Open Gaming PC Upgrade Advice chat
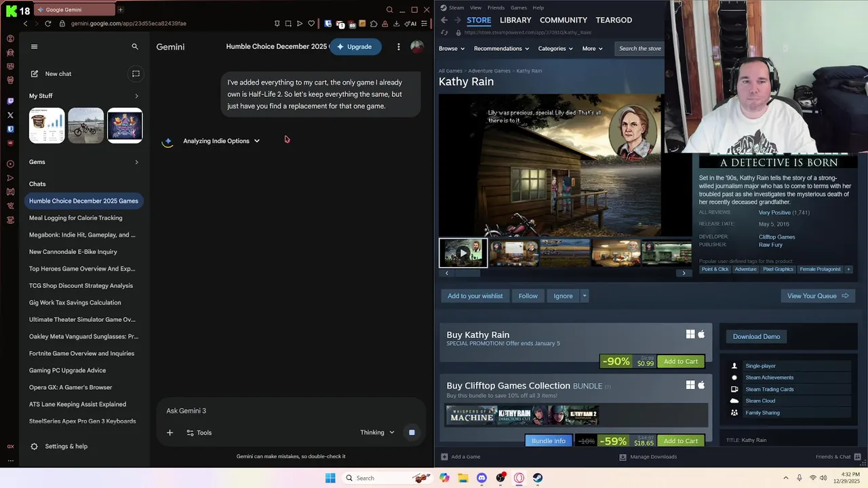The height and width of the screenshot is (488, 868). [x=68, y=371]
